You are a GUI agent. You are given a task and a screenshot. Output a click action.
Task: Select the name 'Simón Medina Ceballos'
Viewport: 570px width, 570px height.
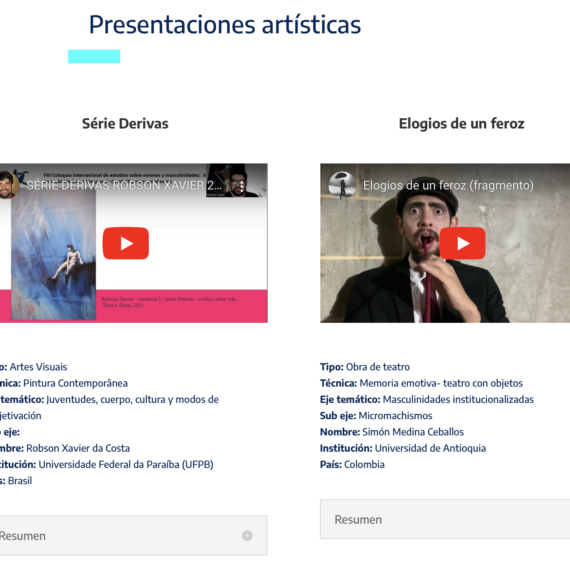coord(413,432)
